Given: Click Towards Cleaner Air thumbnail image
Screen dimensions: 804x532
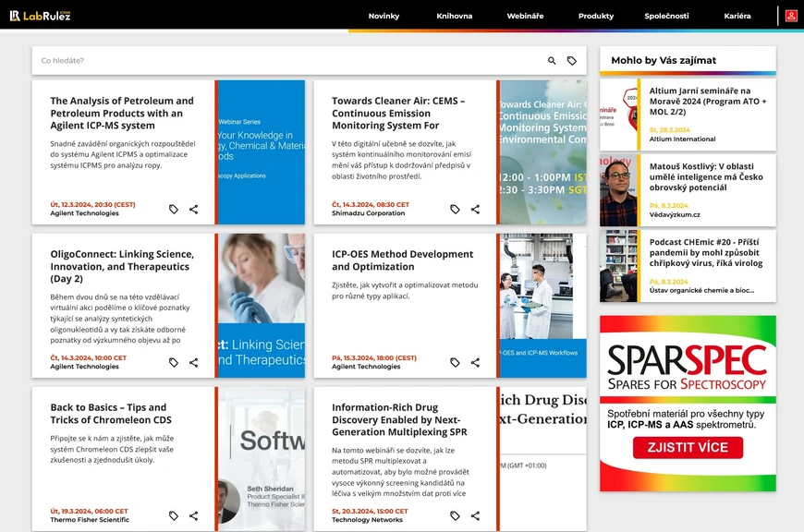Looking at the screenshot, I should tap(543, 152).
